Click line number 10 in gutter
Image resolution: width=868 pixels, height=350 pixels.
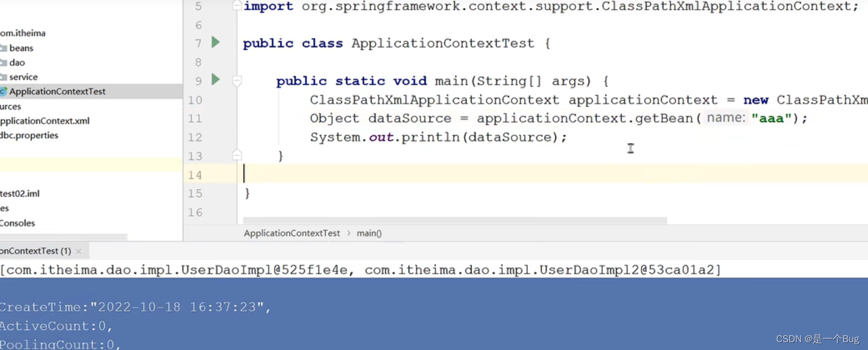tap(194, 100)
